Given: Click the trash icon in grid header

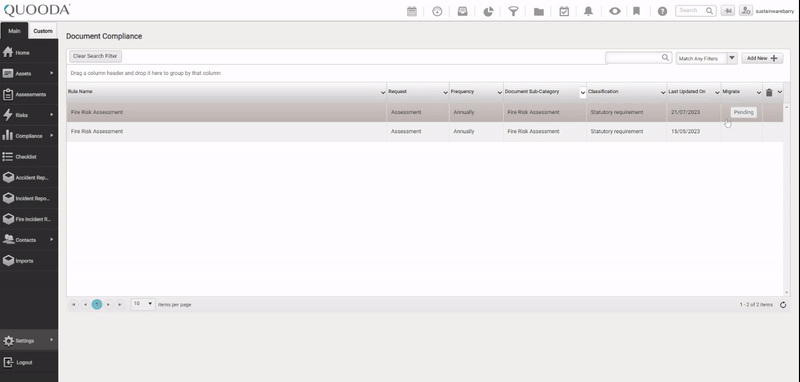Looking at the screenshot, I should (769, 92).
